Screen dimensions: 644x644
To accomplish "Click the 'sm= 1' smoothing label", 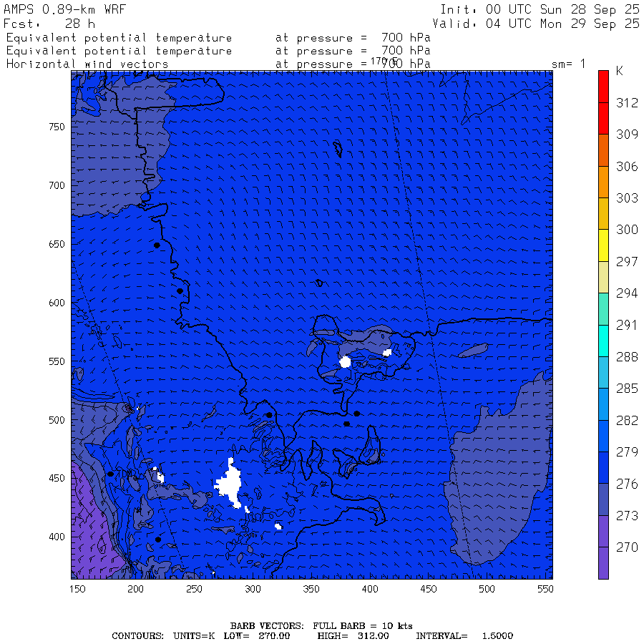I will click(x=568, y=64).
